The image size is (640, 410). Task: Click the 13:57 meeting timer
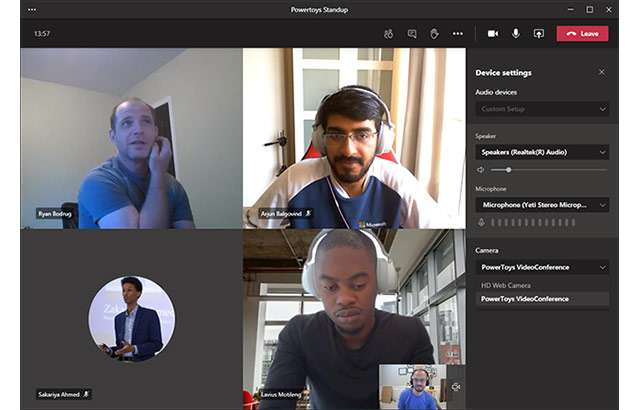click(42, 33)
